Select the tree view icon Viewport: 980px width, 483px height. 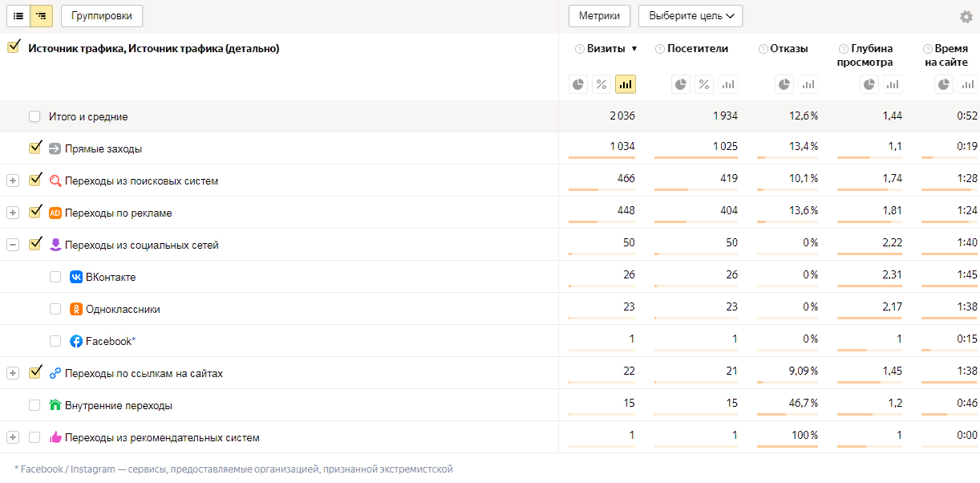point(41,16)
